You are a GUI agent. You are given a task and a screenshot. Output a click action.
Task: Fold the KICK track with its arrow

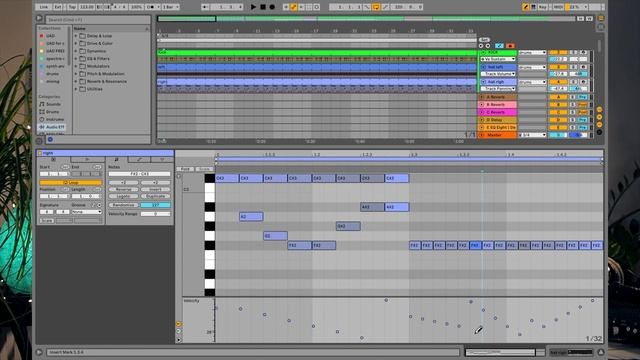click(x=483, y=52)
